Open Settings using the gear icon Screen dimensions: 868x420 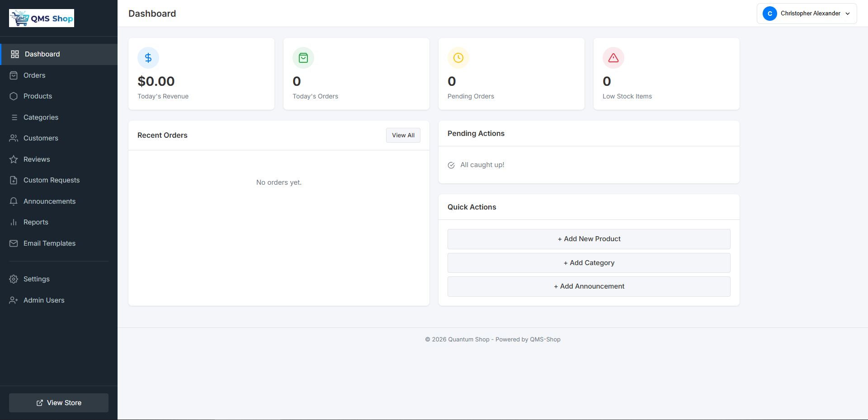14,279
